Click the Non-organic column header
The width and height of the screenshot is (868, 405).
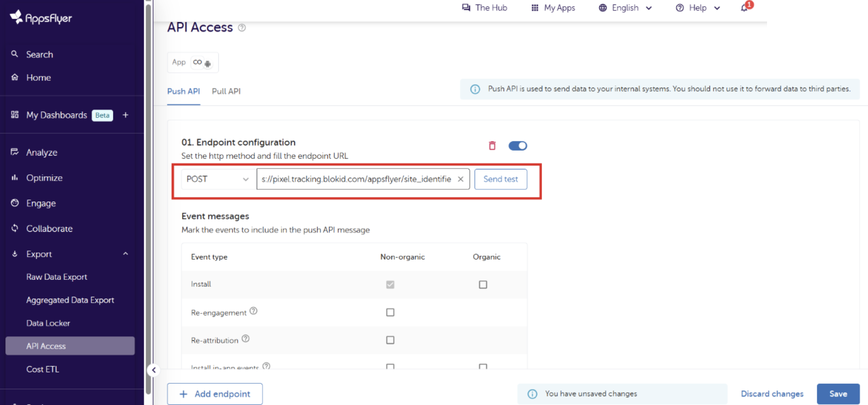402,257
